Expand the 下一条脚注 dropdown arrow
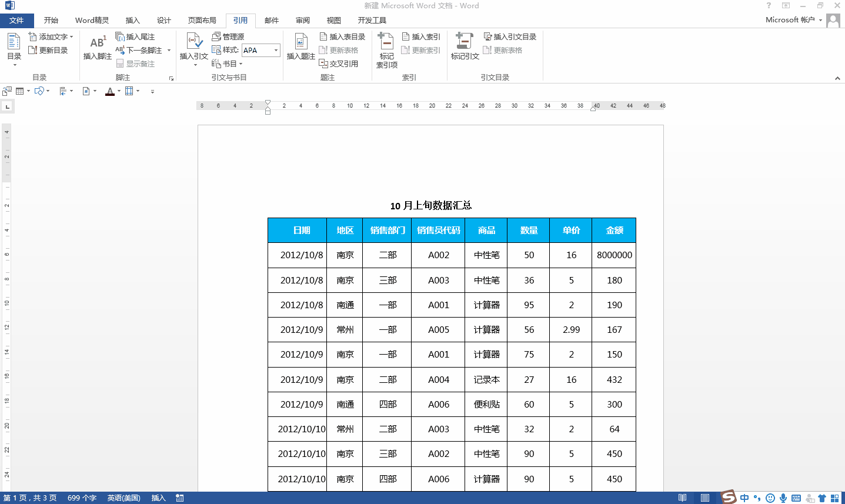Image resolution: width=845 pixels, height=504 pixels. tap(169, 51)
